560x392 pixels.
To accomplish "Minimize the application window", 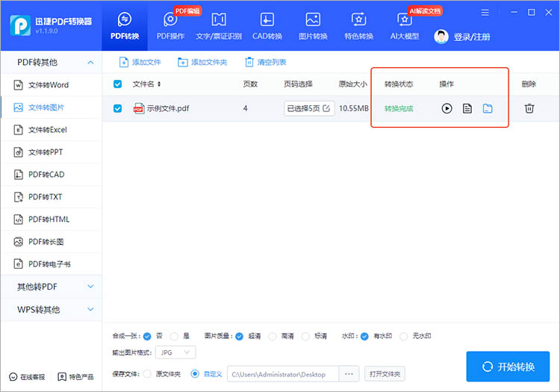I will pyautogui.click(x=514, y=13).
